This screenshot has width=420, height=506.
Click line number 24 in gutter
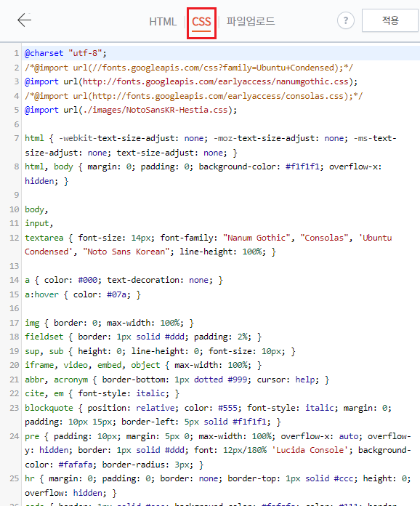click(x=15, y=436)
